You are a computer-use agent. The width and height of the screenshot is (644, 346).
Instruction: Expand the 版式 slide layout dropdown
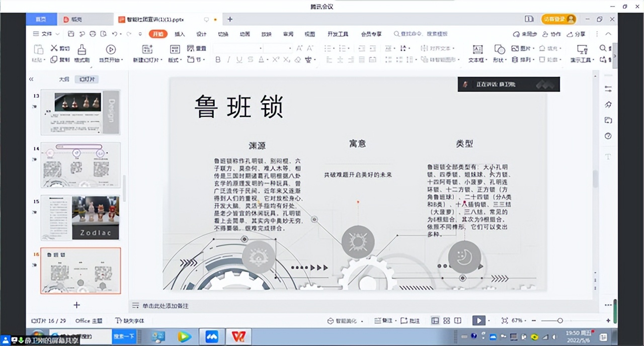175,59
